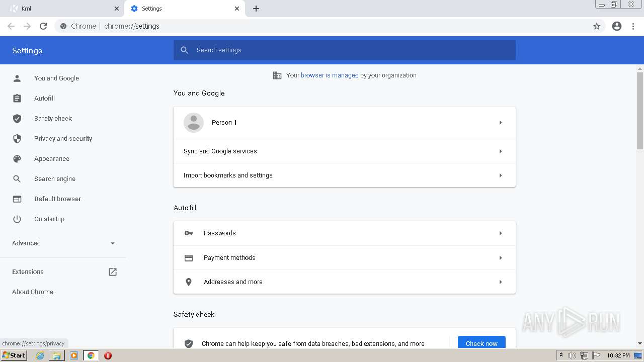Expand Addresses and more arrow
This screenshot has width=644, height=362.
(501, 282)
